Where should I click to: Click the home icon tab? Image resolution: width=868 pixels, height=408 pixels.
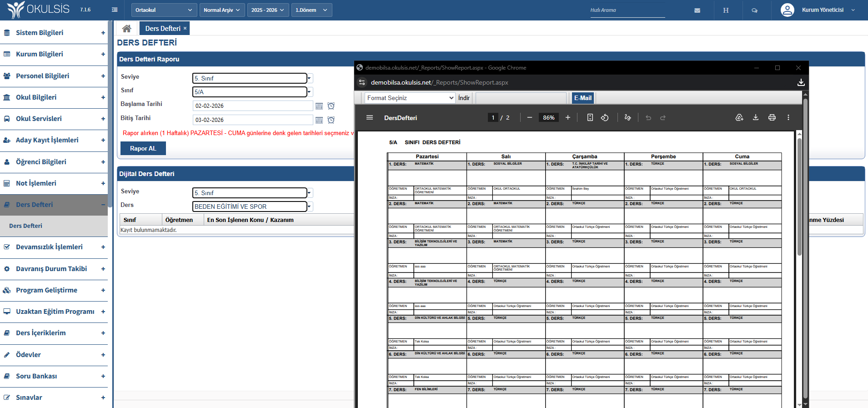pos(126,29)
